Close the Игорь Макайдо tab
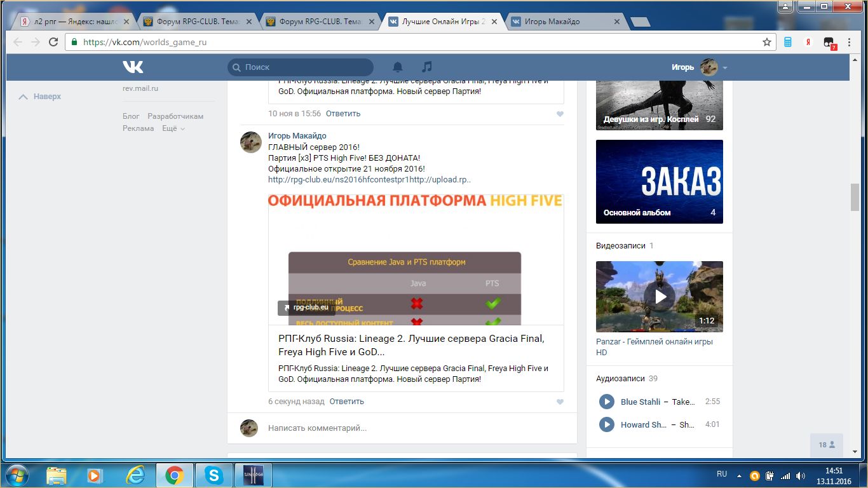This screenshot has height=488, width=868. [616, 22]
